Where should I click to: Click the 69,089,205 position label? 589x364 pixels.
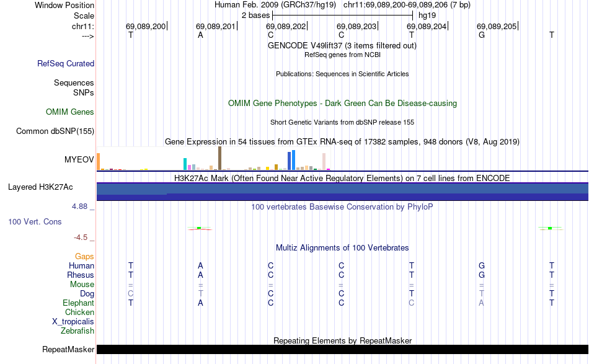pyautogui.click(x=497, y=26)
